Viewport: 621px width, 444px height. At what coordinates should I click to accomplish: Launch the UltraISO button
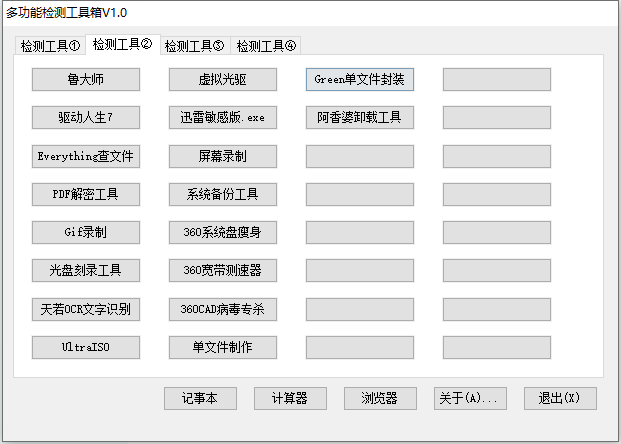point(86,347)
